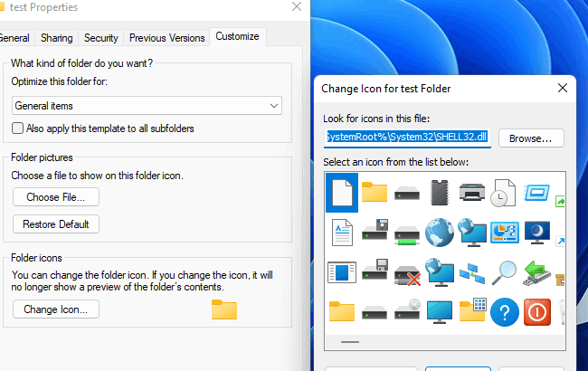Select the window layout panel icon
The width and height of the screenshot is (588, 371).
click(x=342, y=272)
